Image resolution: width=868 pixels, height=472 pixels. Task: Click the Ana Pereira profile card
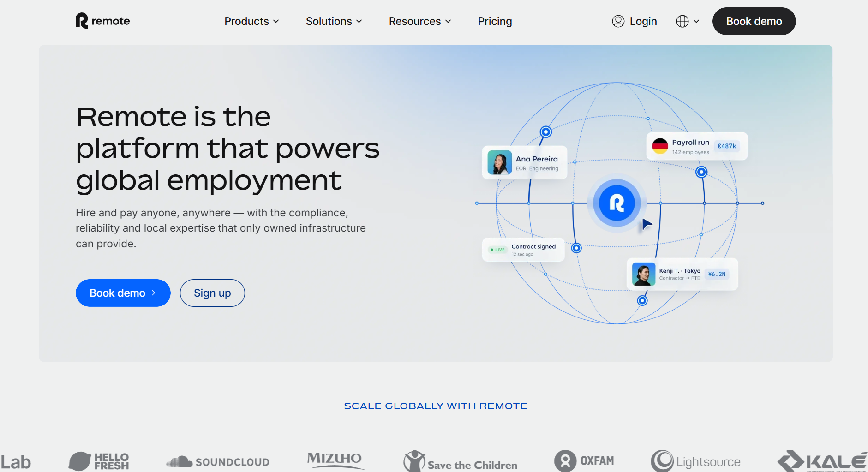(x=525, y=163)
